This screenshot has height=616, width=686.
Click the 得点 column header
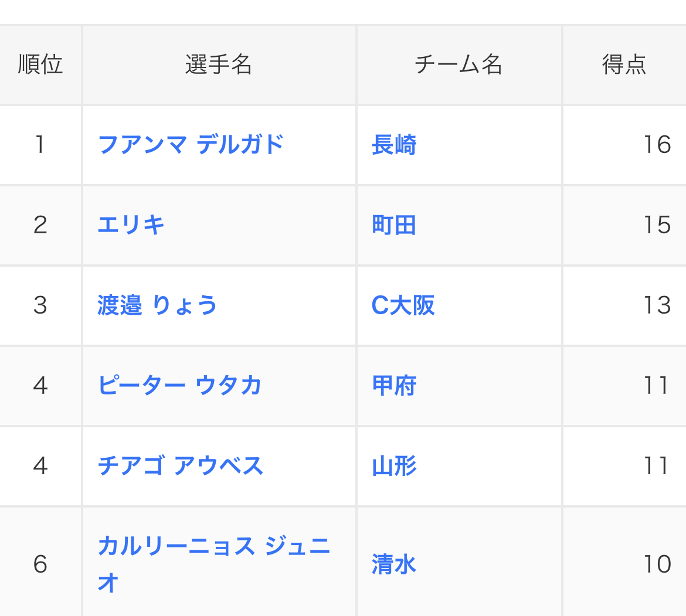coord(624,64)
